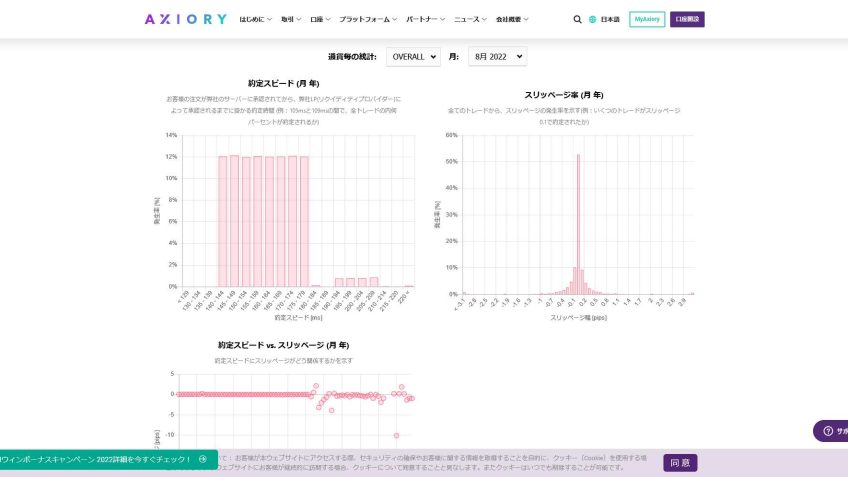The height and width of the screenshot is (477, 848).
Task: Expand the ニュース menu
Action: pyautogui.click(x=470, y=19)
